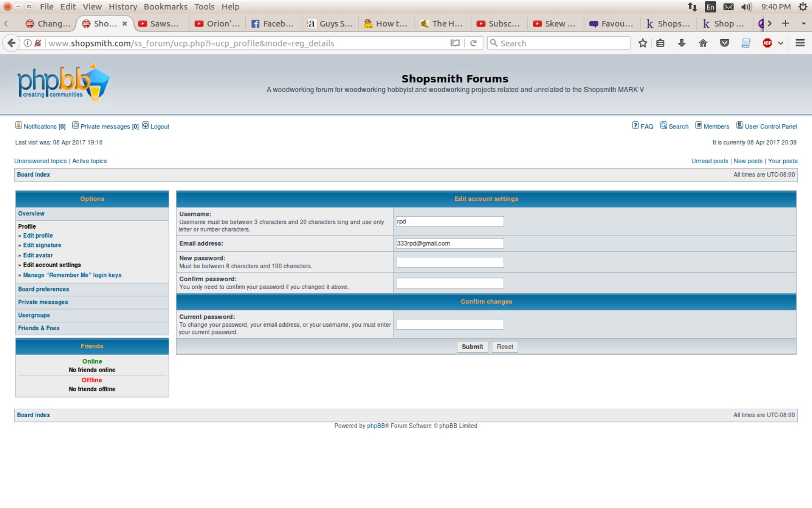Open Board preferences section
This screenshot has width=812, height=508.
point(43,289)
